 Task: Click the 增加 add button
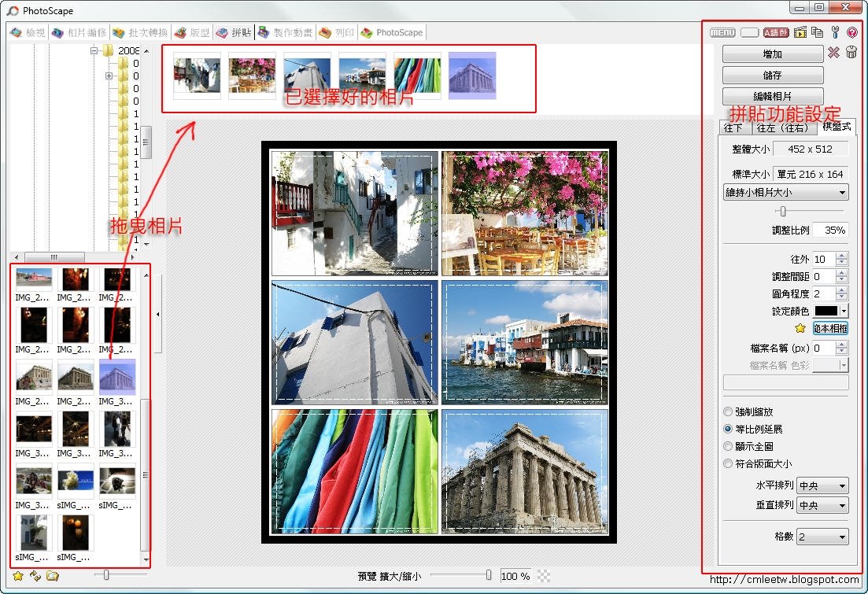pyautogui.click(x=773, y=53)
